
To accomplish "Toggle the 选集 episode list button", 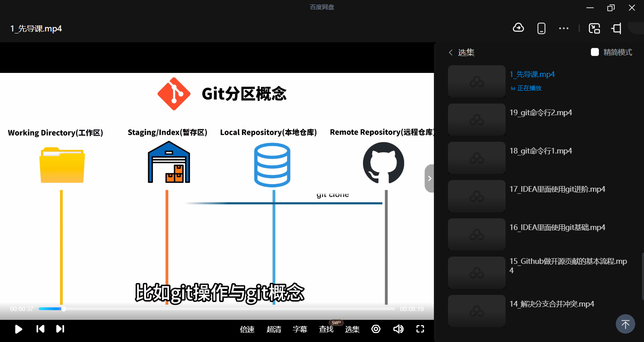I will tap(352, 330).
